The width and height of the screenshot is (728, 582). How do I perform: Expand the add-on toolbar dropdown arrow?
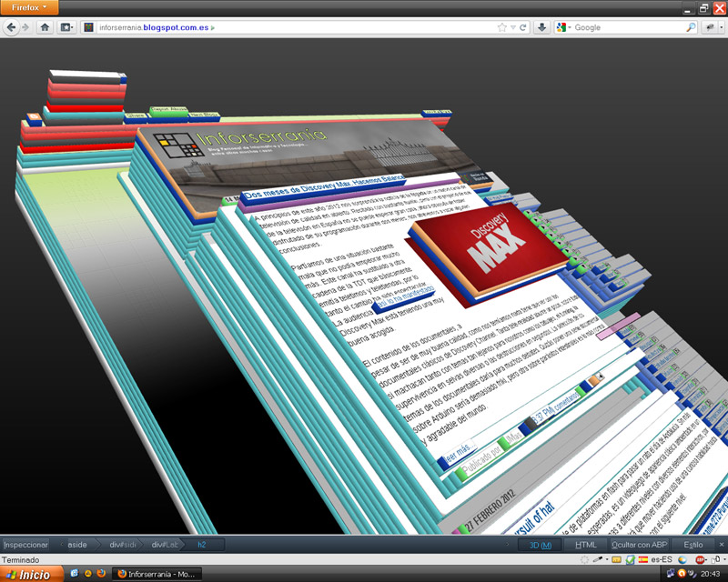click(721, 27)
